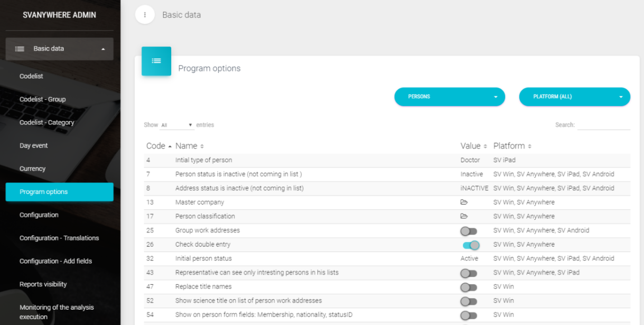Image resolution: width=644 pixels, height=325 pixels.
Task: Toggle Replace title names switch
Action: [469, 287]
